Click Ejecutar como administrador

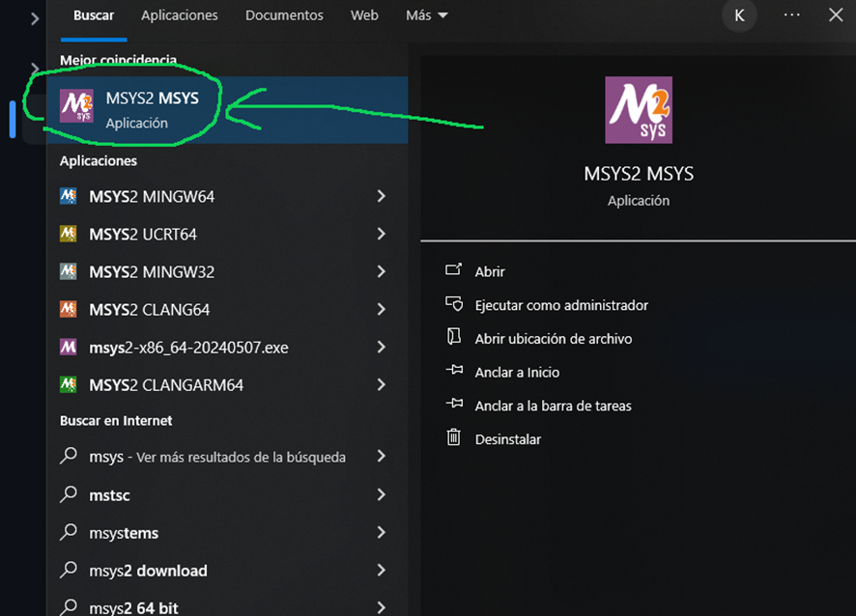pos(561,305)
